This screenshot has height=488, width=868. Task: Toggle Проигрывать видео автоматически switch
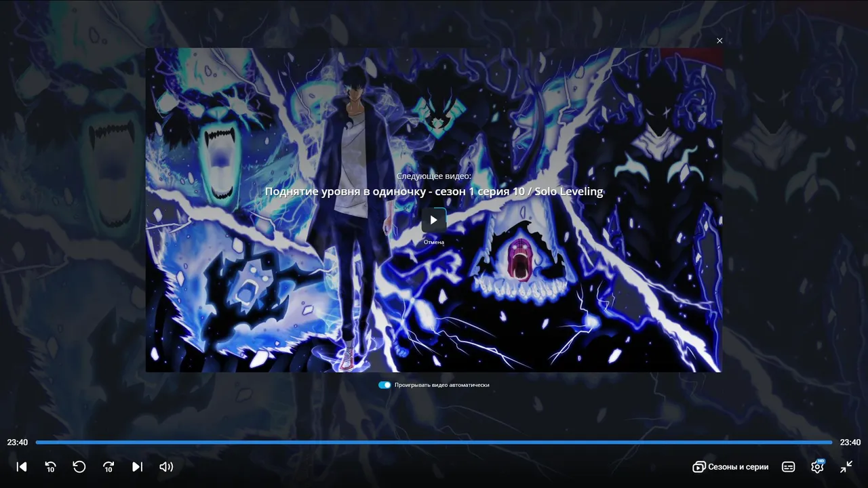(x=384, y=385)
